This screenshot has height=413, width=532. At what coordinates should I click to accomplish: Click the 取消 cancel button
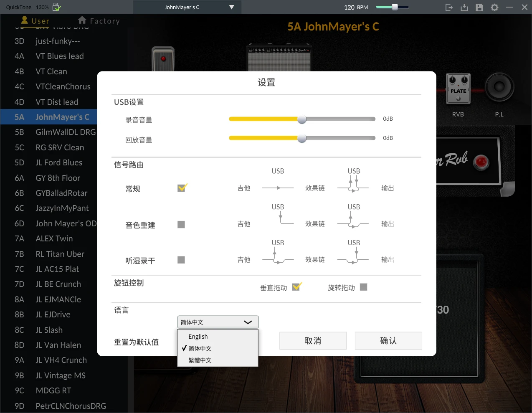[313, 341]
